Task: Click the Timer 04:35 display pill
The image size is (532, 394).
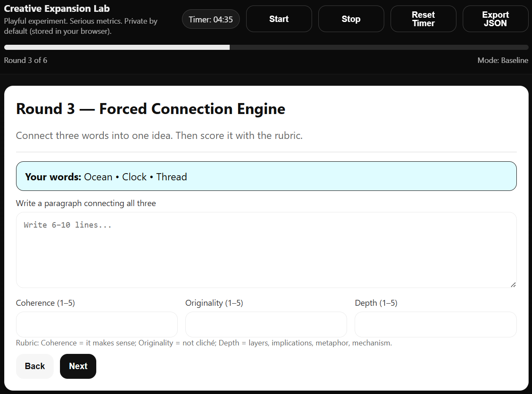Action: point(211,19)
